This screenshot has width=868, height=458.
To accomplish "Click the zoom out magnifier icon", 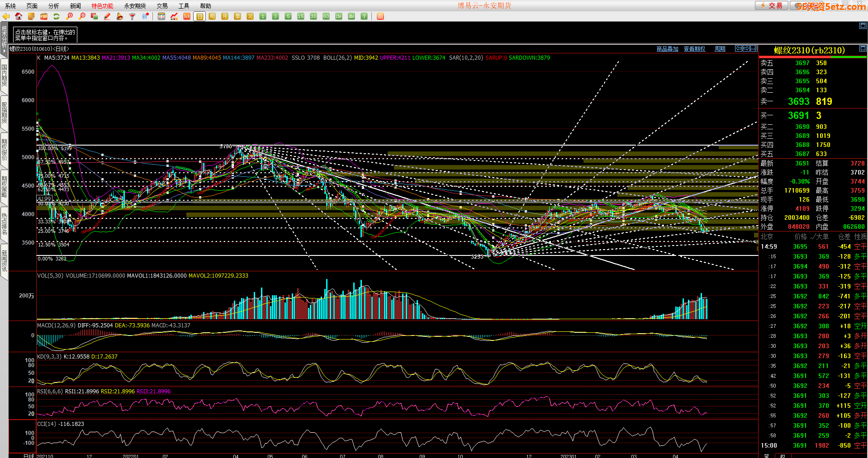I will [x=82, y=16].
